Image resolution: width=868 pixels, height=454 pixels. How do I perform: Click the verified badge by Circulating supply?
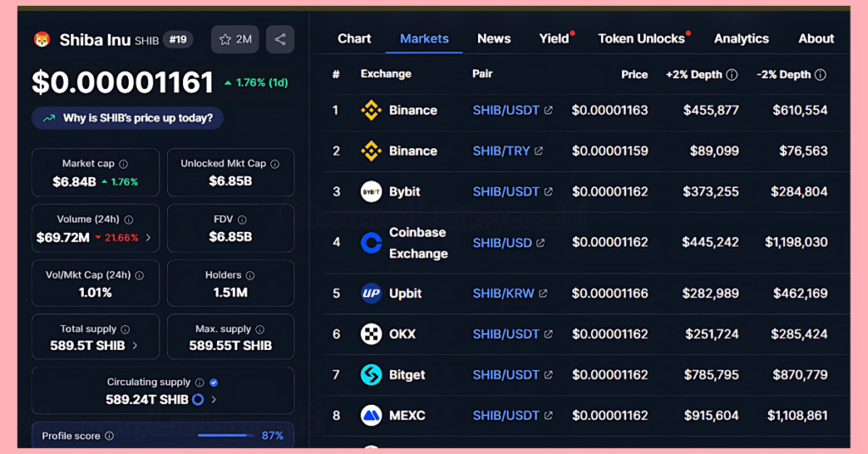pos(214,383)
